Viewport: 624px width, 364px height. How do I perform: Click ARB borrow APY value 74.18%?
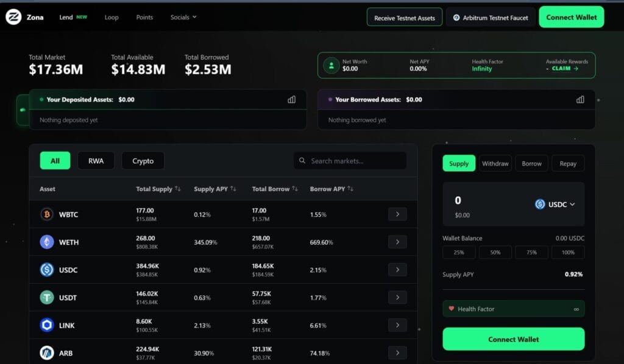319,353
